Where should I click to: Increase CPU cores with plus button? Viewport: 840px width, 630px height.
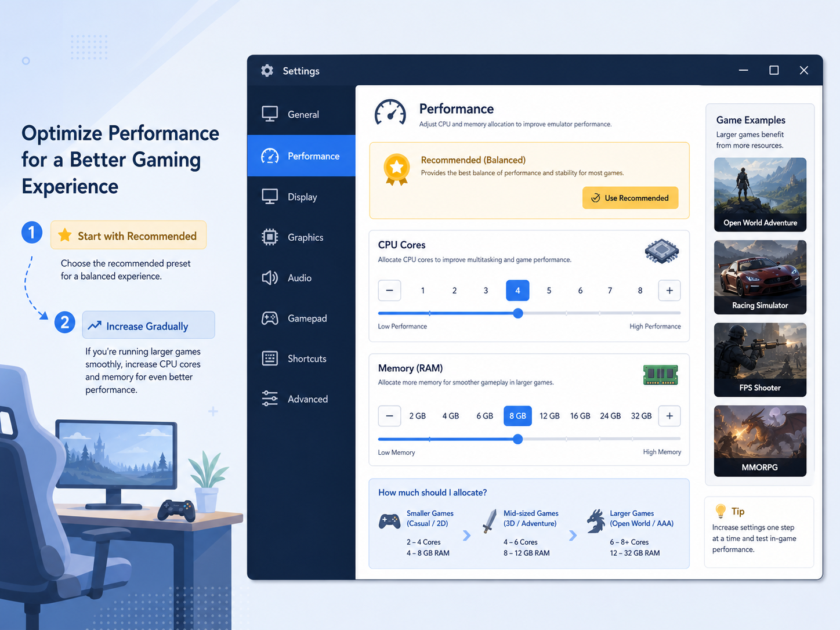pos(669,291)
